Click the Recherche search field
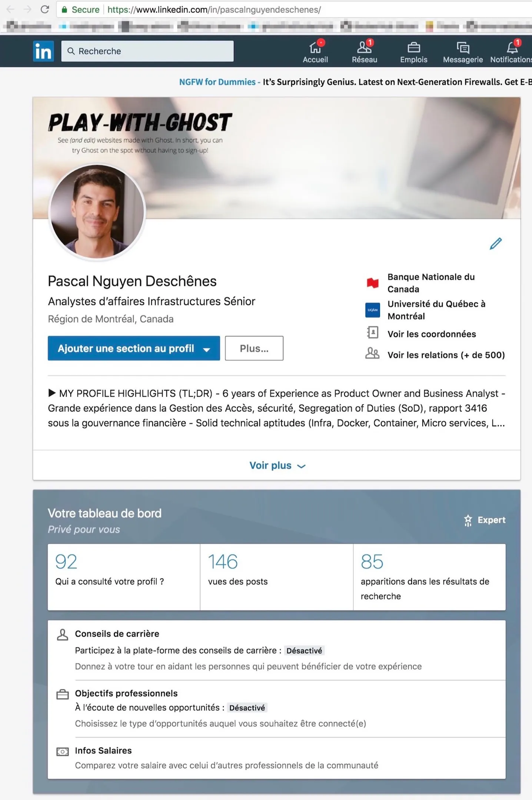This screenshot has width=532, height=800. click(147, 51)
